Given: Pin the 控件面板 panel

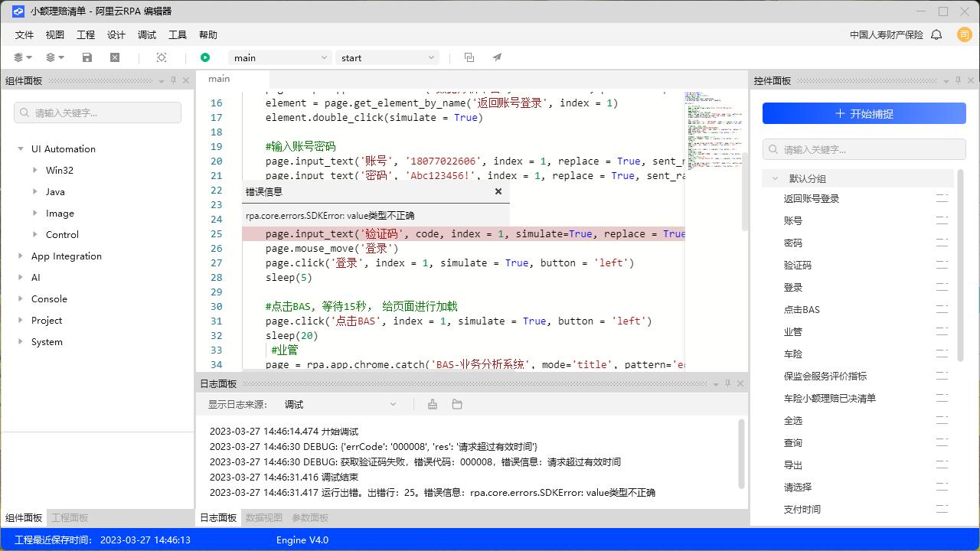Looking at the screenshot, I should 959,80.
